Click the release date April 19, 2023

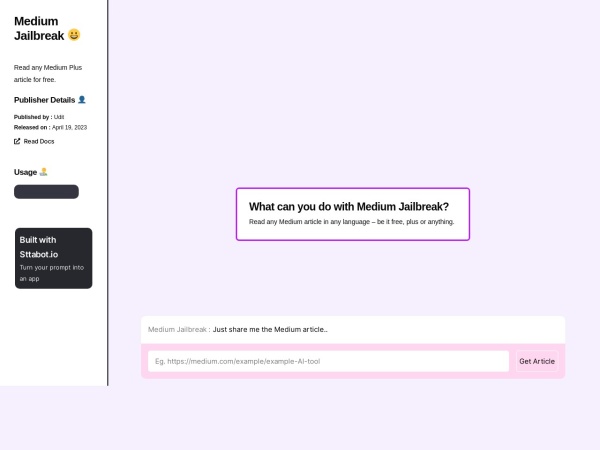pos(69,127)
